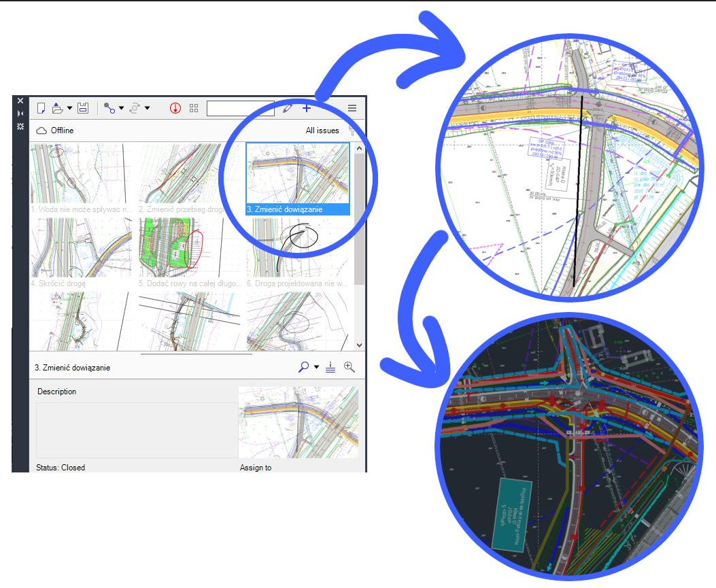This screenshot has width=716, height=588.
Task: Open the hamburger menu
Action: (x=352, y=108)
